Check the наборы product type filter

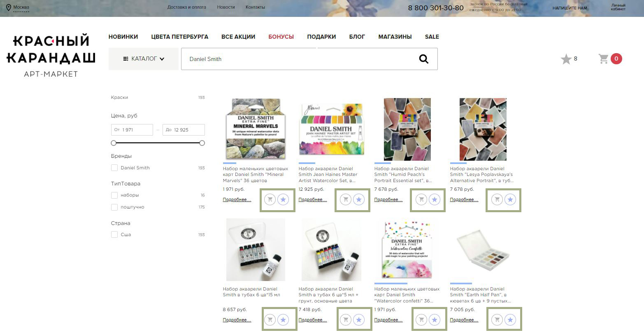(x=114, y=195)
